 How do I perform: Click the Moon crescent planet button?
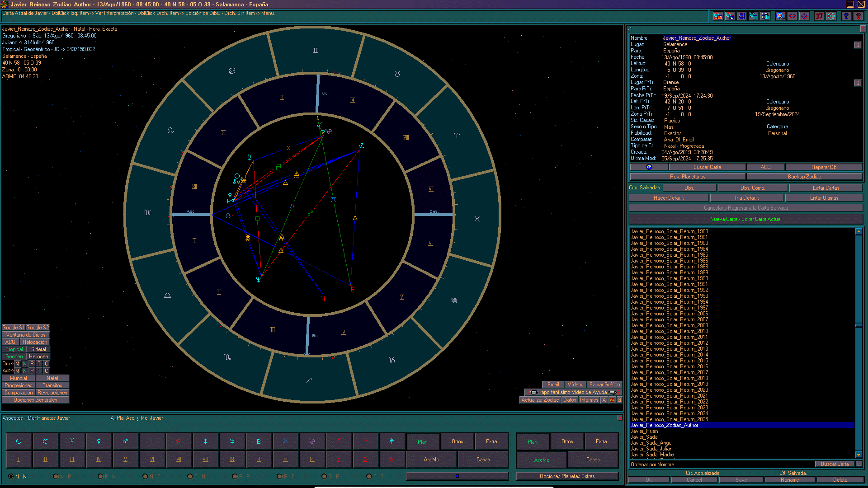point(45,441)
